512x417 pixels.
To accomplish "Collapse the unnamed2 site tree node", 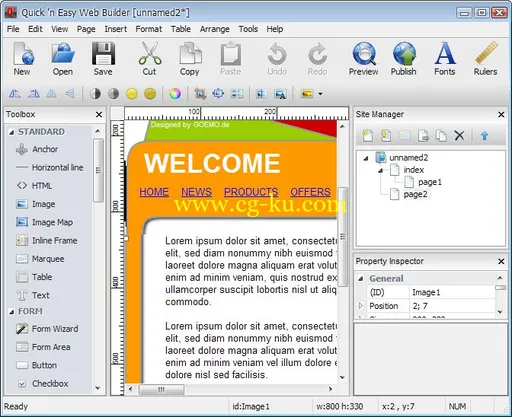I will pos(366,158).
